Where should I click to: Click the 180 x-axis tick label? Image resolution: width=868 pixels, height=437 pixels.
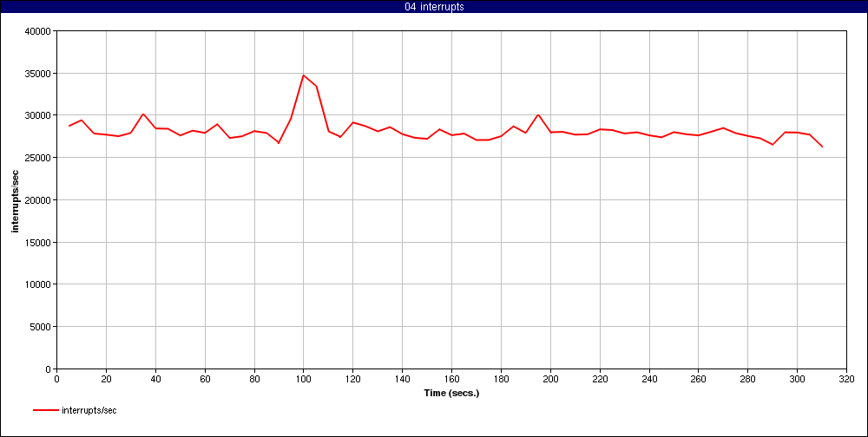pyautogui.click(x=501, y=379)
